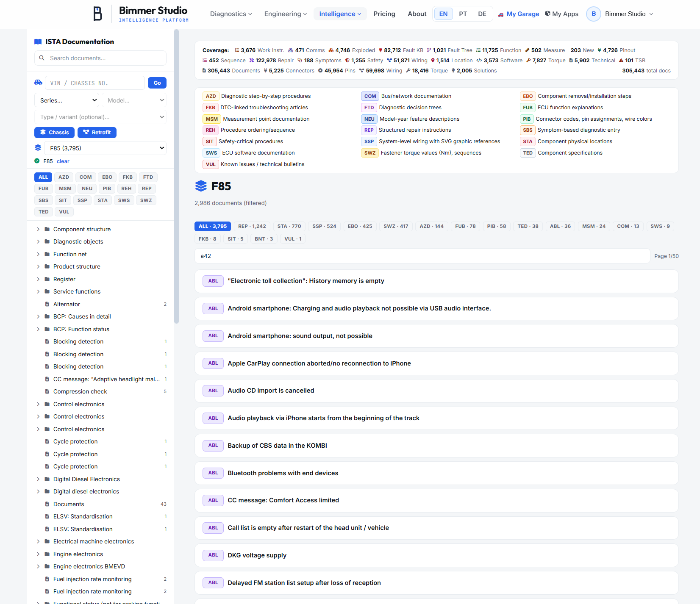
Task: Click the EBO legend badge
Action: click(x=528, y=96)
